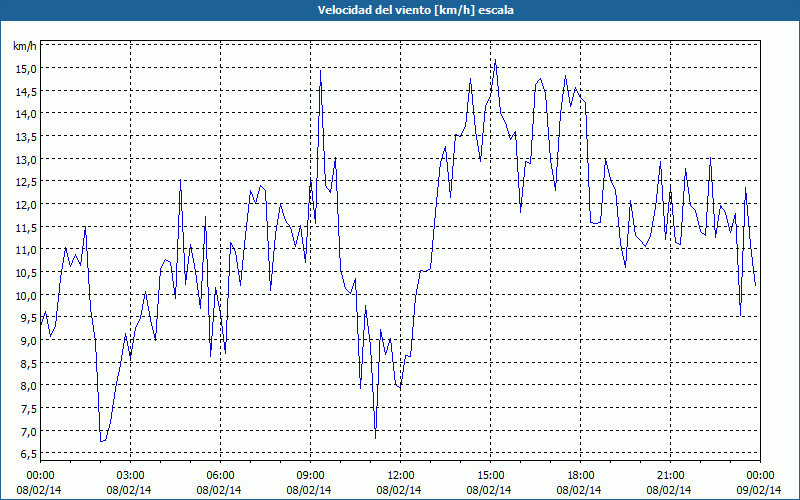Click the sharp spike just after 09:00
Image resolution: width=800 pixels, height=500 pixels.
(320, 70)
